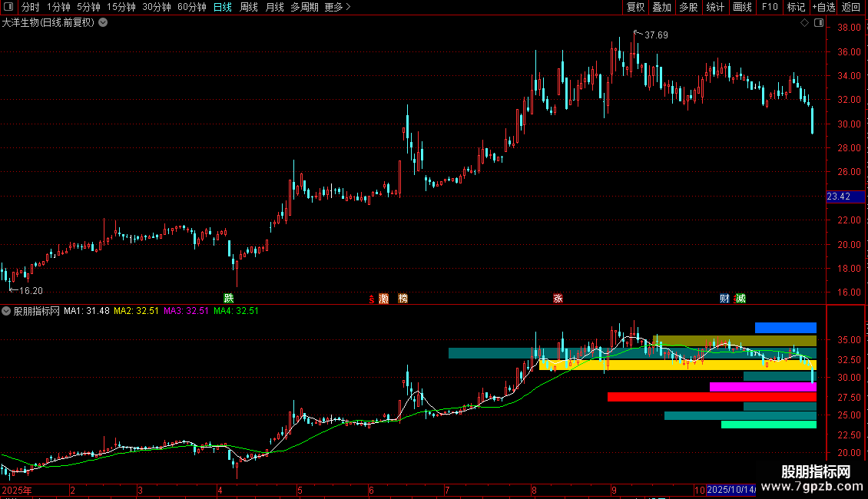The image size is (868, 499).
Task: Switch to 分时 intraday view
Action: 31,7
